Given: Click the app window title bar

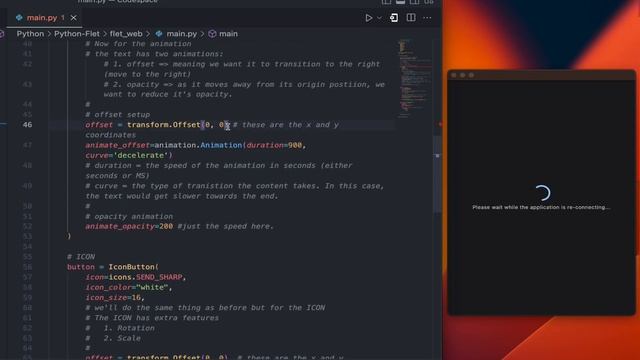Looking at the screenshot, I should [542, 75].
